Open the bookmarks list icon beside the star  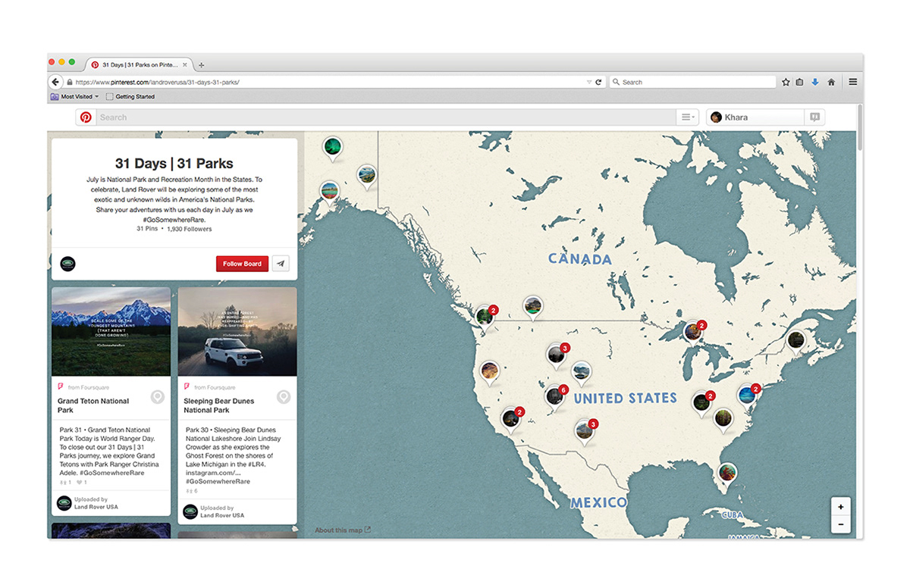(799, 82)
